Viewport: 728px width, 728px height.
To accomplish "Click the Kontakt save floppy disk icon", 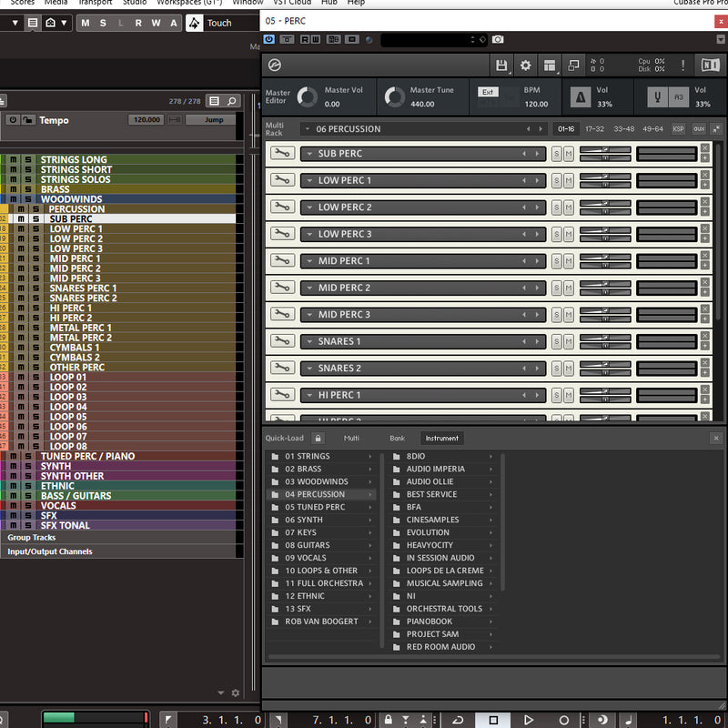I will pyautogui.click(x=501, y=66).
